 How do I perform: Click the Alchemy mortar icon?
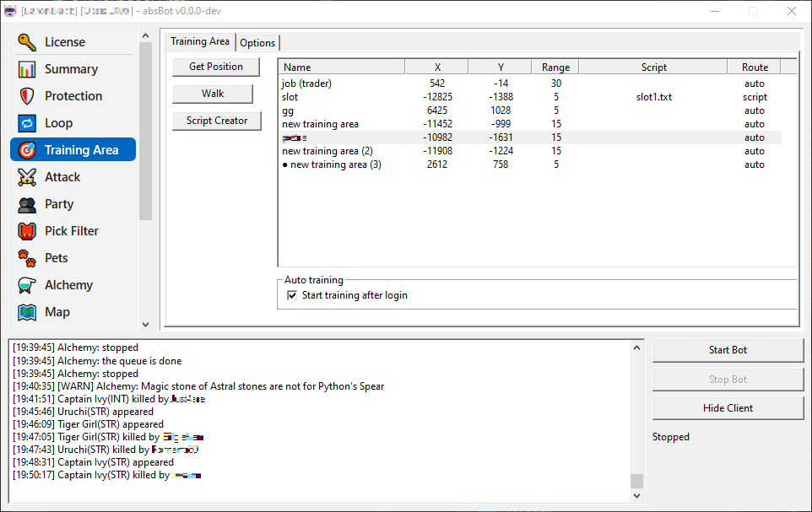coord(27,285)
